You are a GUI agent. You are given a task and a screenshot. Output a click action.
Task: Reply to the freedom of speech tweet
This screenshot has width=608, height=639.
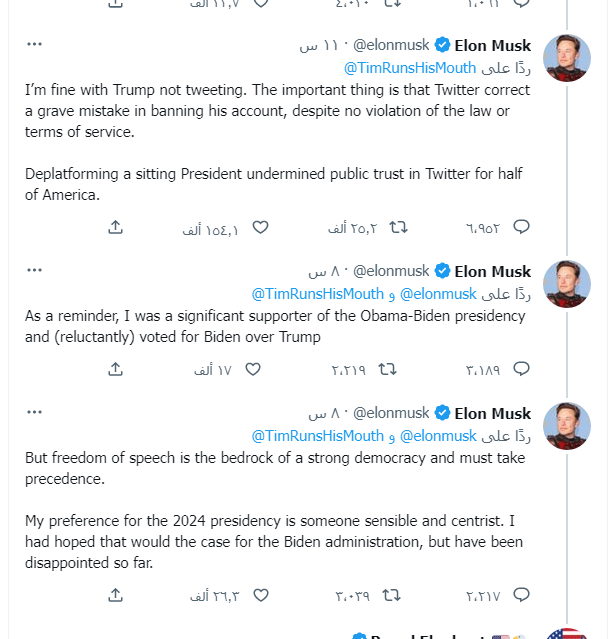coord(521,596)
